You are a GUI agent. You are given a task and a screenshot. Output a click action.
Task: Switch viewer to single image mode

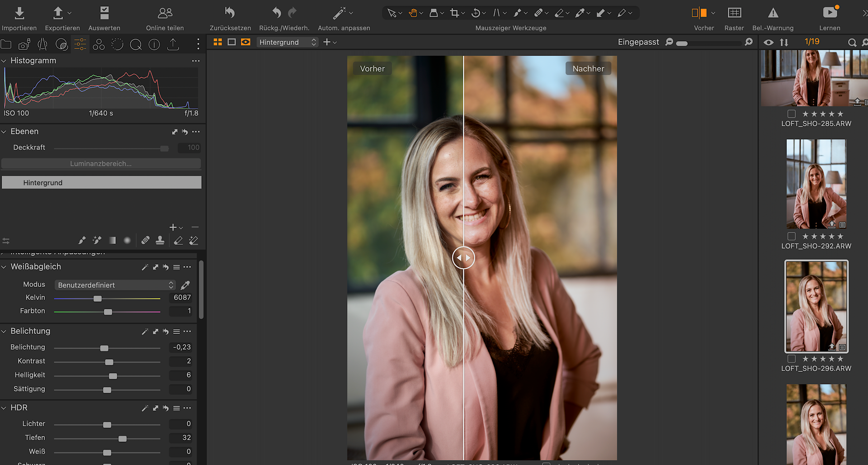coord(231,42)
